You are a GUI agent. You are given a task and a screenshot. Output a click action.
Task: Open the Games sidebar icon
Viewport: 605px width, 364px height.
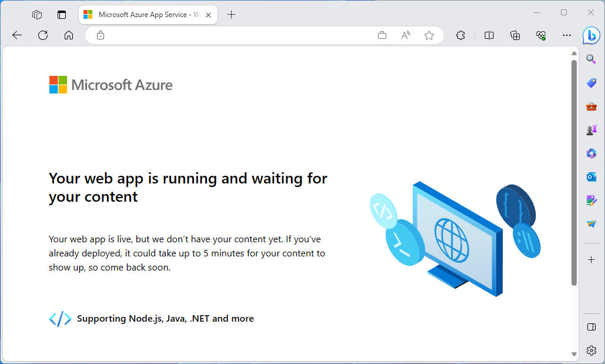point(591,129)
